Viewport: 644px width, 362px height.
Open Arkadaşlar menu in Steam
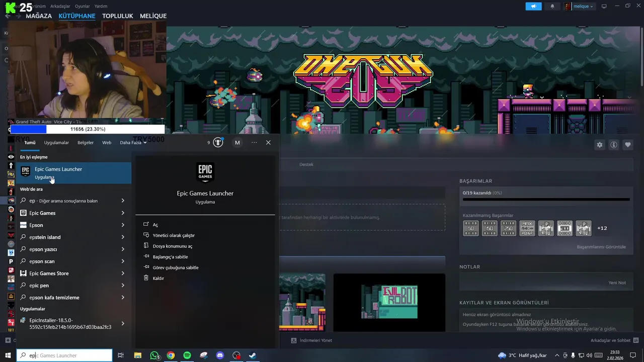(60, 6)
